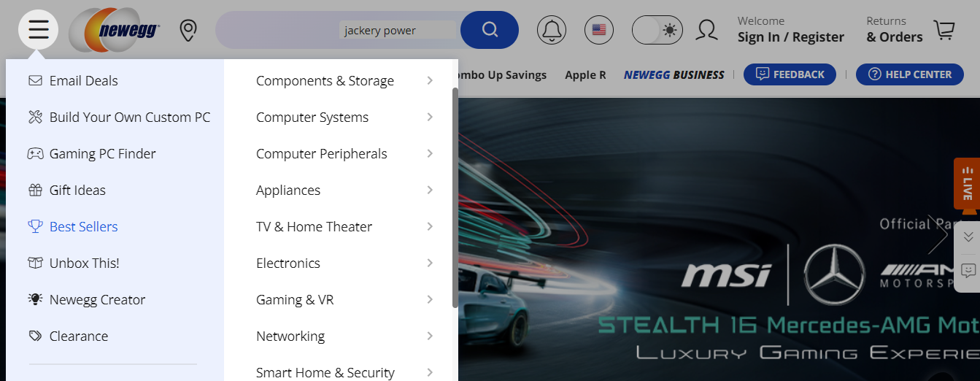The width and height of the screenshot is (980, 381).
Task: Open TV & Home Theater category
Action: (x=314, y=226)
